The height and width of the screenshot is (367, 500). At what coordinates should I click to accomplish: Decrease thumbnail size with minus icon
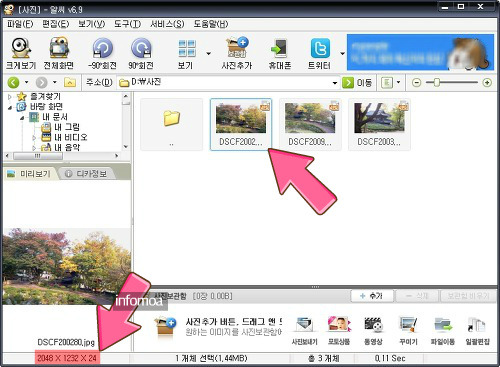pyautogui.click(x=416, y=82)
